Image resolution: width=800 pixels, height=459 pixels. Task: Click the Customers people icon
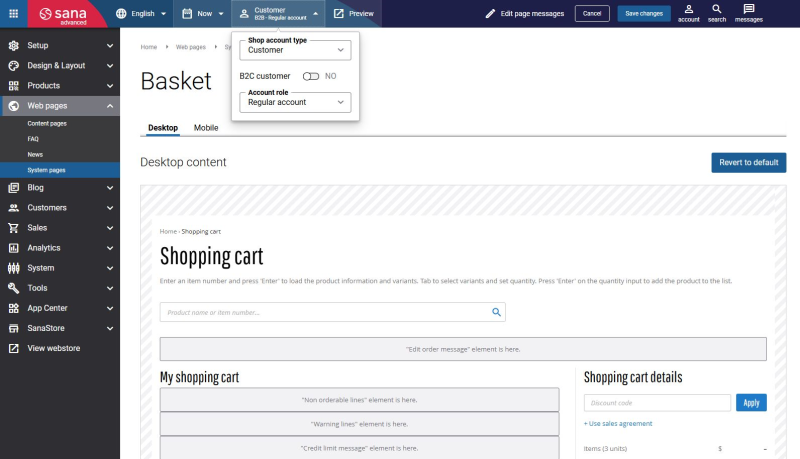tap(14, 208)
